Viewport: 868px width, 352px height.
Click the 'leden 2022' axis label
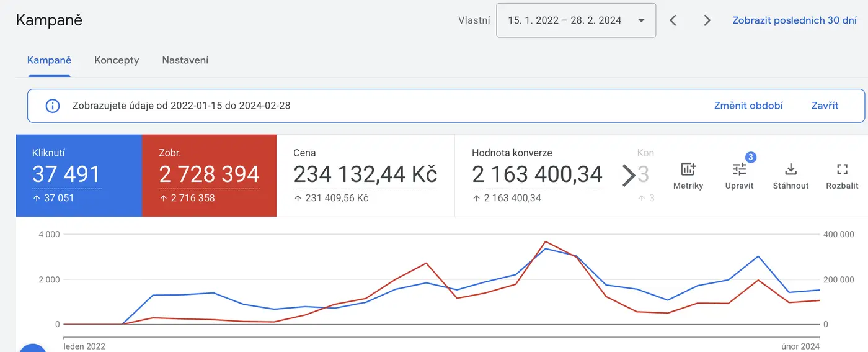pos(85,346)
